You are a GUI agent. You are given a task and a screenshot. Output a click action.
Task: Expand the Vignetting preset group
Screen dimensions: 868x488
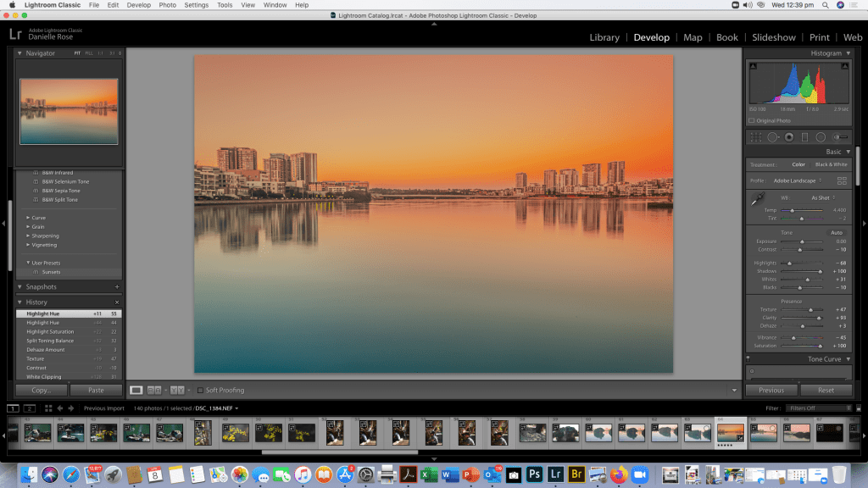pyautogui.click(x=44, y=245)
